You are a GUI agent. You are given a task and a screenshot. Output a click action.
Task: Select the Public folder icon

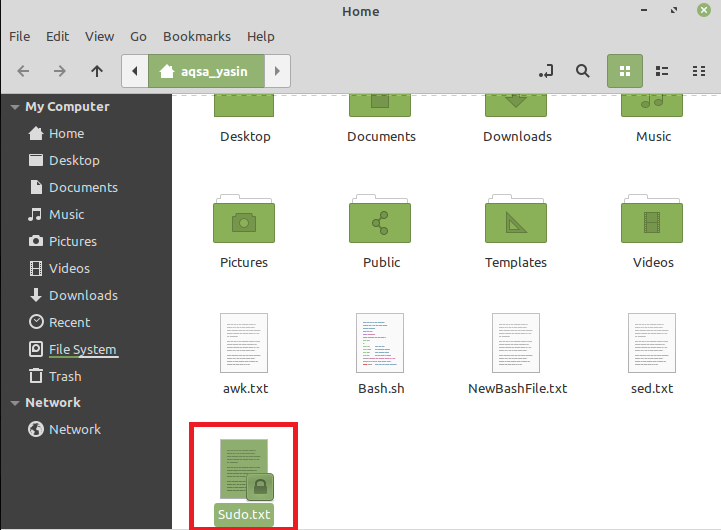(x=380, y=219)
